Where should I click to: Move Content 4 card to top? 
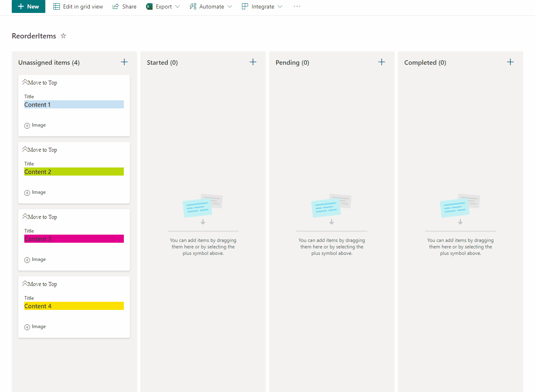click(40, 284)
